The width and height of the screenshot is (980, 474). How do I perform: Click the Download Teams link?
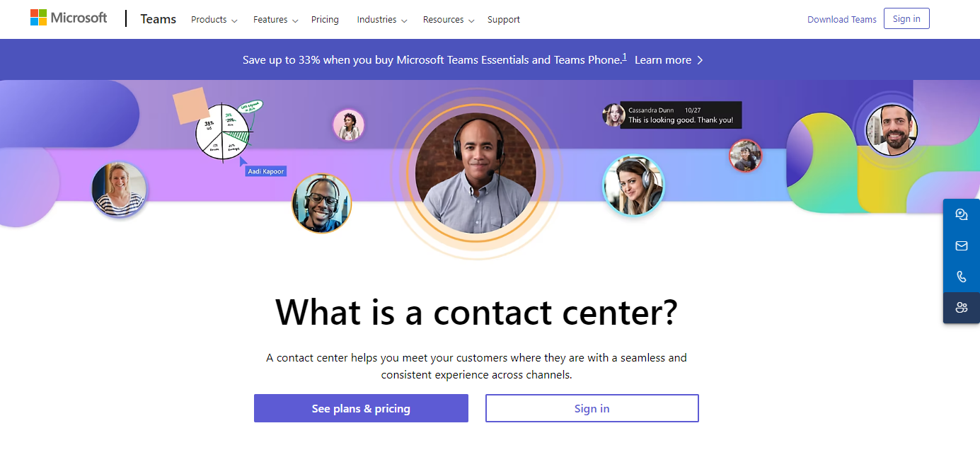(842, 20)
